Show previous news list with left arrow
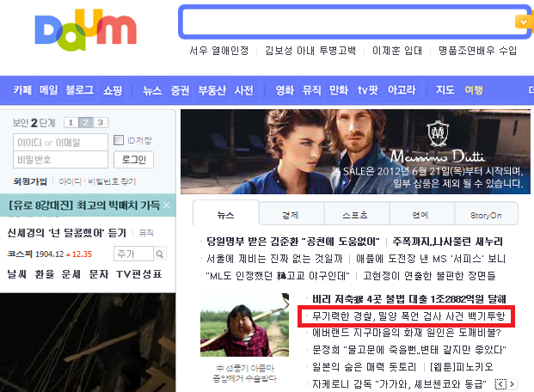This screenshot has width=534, height=392. click(x=500, y=384)
